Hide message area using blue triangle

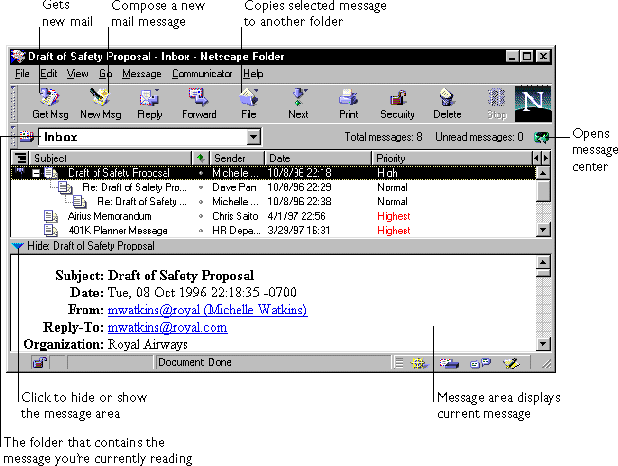pos(18,246)
